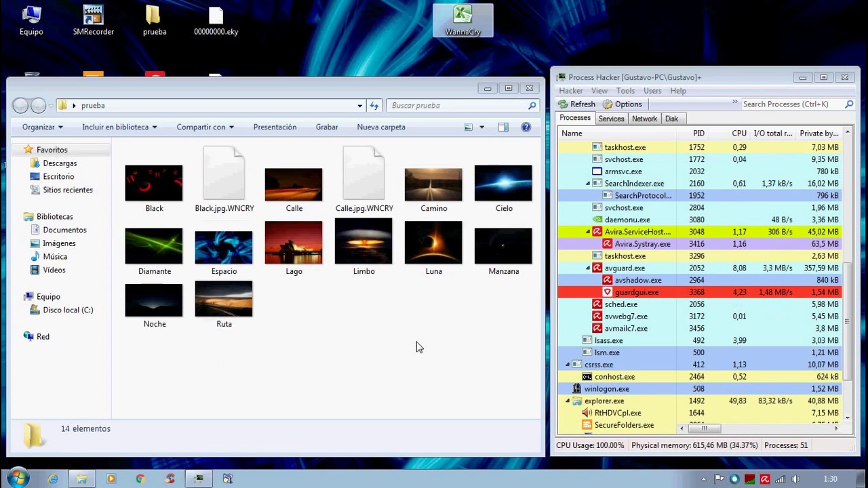Open Options in the Process Hacker toolbar

[x=623, y=104]
